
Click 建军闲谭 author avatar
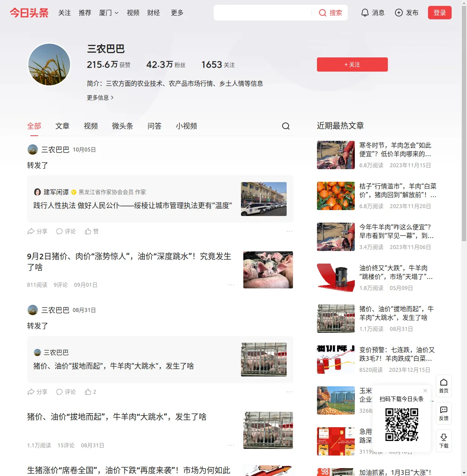[x=37, y=192]
